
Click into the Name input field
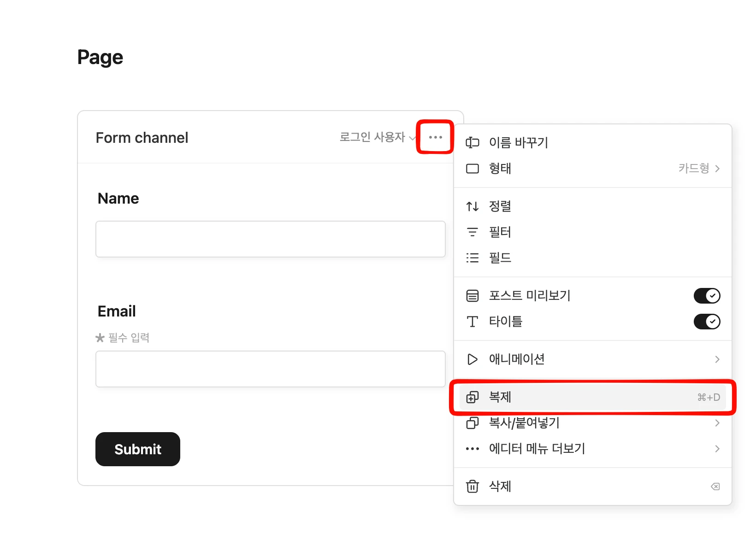coord(270,239)
